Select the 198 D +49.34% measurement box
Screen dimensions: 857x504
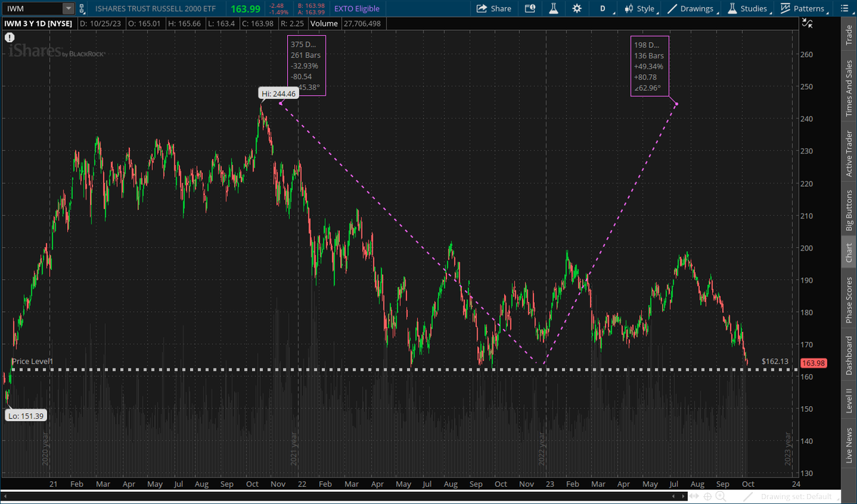(x=649, y=66)
